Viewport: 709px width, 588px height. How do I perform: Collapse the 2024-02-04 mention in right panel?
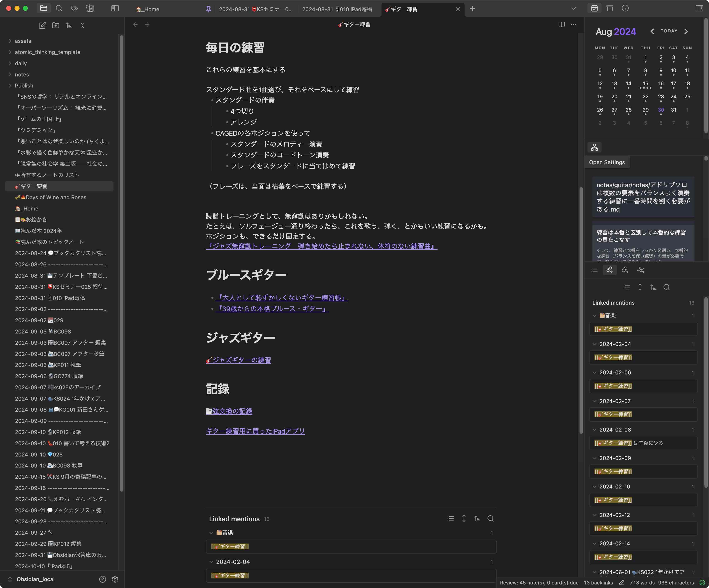(594, 344)
